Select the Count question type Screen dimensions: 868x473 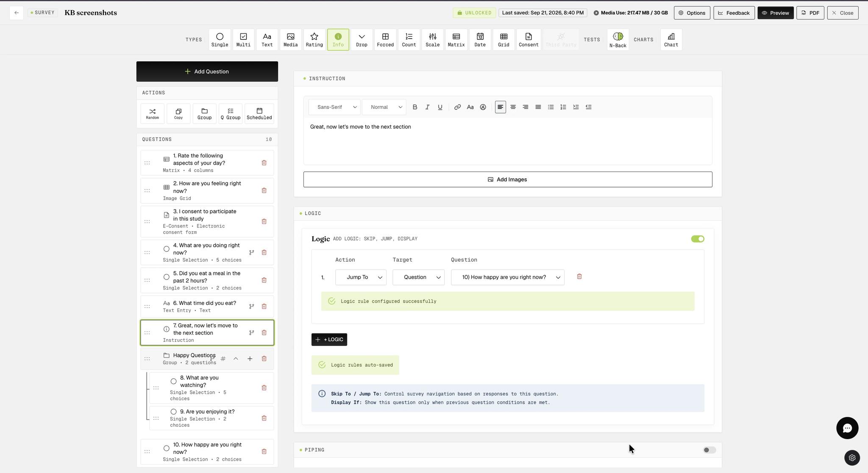pos(409,40)
